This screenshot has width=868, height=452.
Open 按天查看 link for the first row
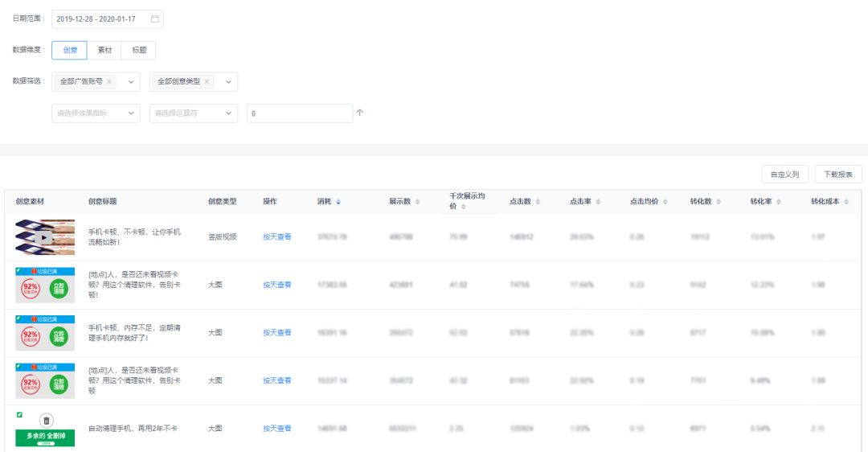(276, 237)
